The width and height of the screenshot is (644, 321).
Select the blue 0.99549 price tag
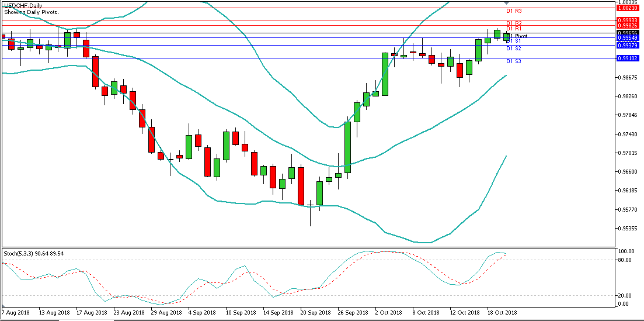click(x=629, y=38)
